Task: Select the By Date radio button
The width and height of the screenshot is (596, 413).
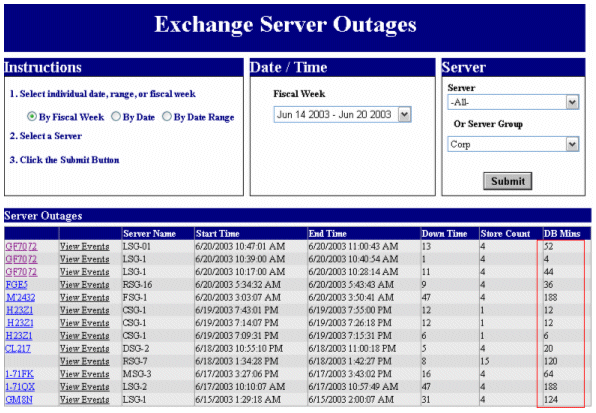Action: pos(116,117)
